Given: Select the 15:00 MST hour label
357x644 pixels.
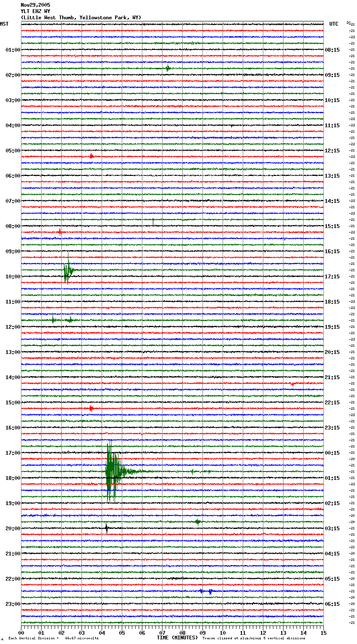Looking at the screenshot, I should point(13,403).
